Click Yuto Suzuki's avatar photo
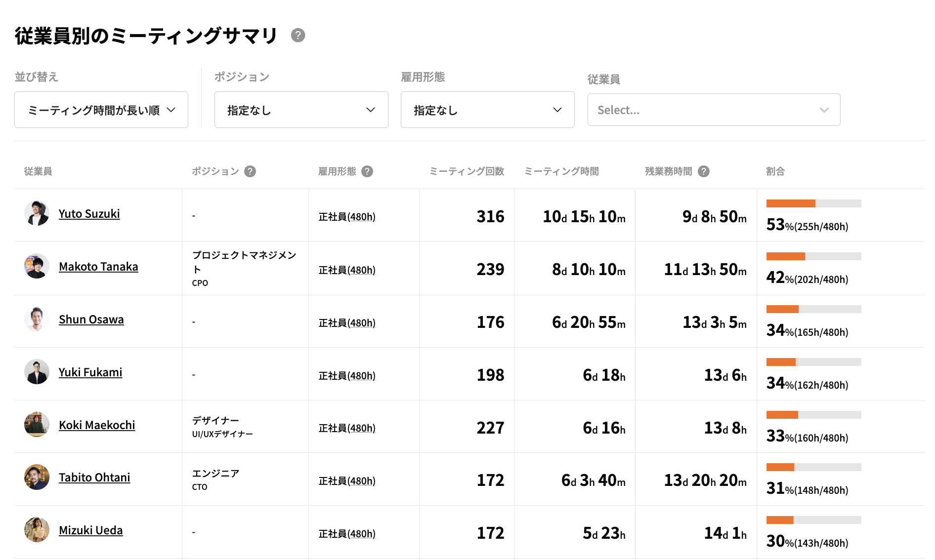The image size is (935, 560). 37,213
